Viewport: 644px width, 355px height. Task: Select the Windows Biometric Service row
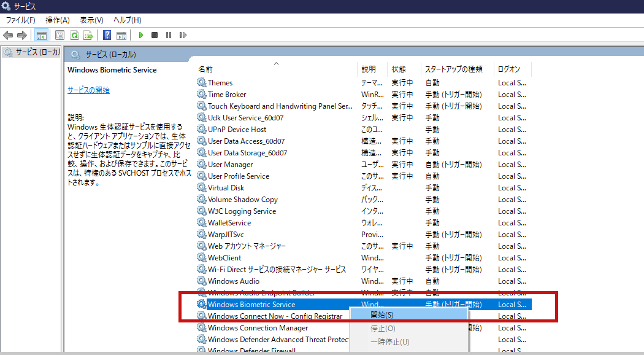coord(364,305)
